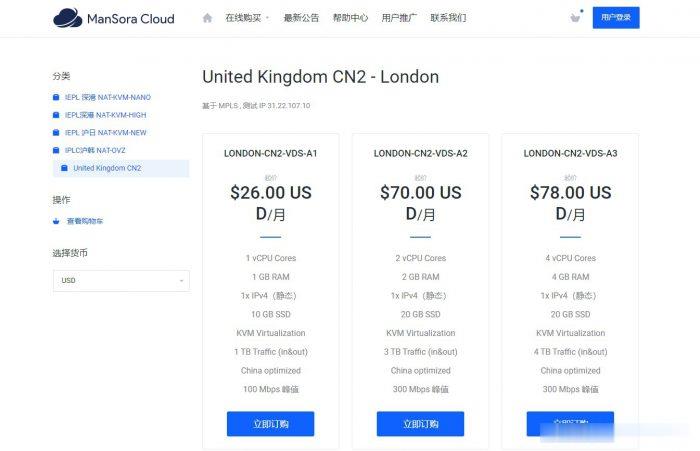Click the cart icon next to 查看购物车

tap(57, 221)
